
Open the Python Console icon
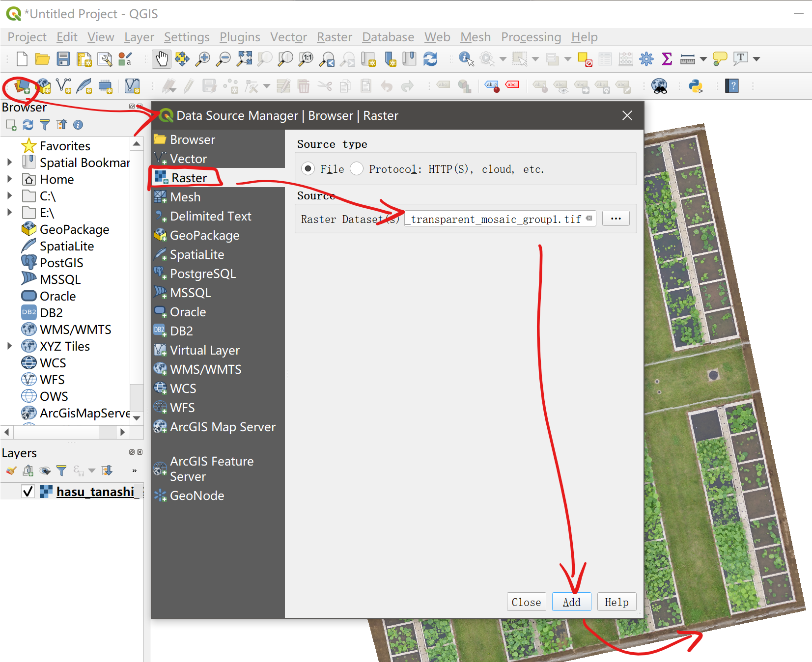(696, 86)
